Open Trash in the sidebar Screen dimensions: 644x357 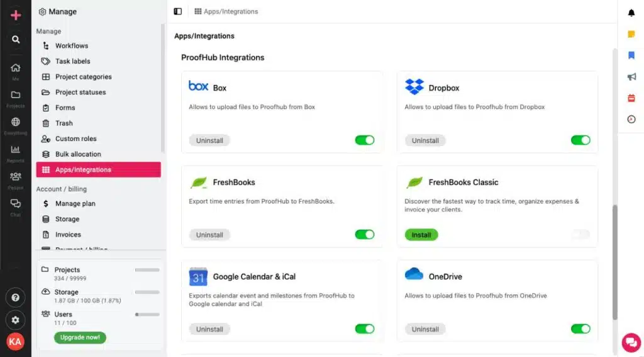[99, 123]
